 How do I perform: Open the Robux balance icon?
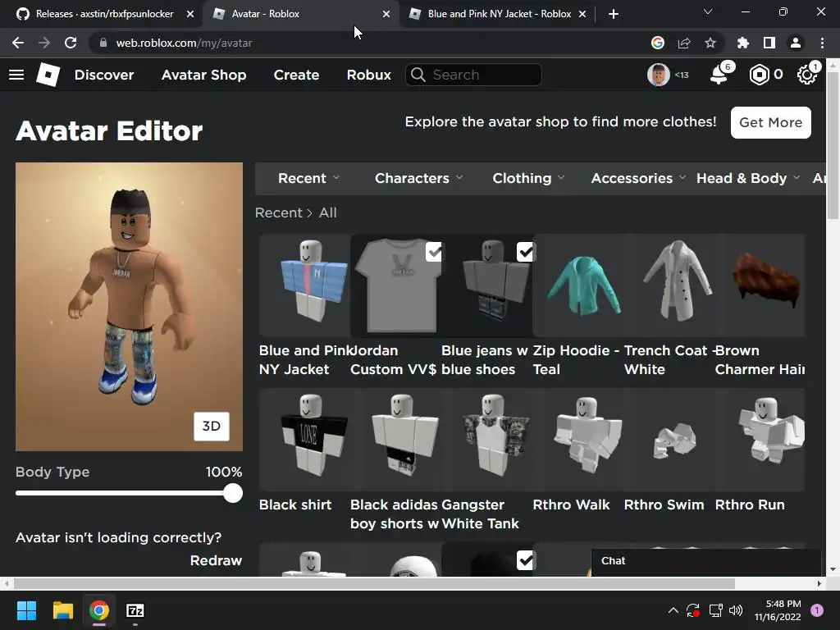[759, 75]
